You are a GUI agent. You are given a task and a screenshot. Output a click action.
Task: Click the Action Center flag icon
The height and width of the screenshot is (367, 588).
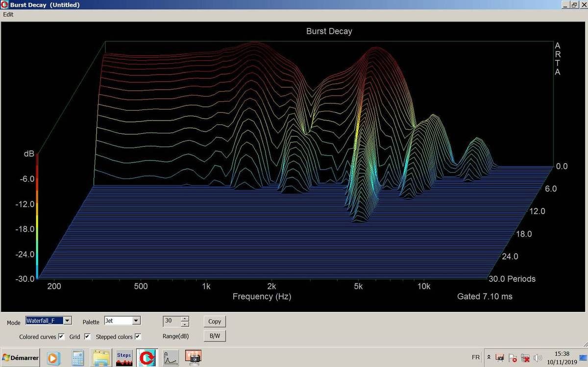[x=512, y=358]
